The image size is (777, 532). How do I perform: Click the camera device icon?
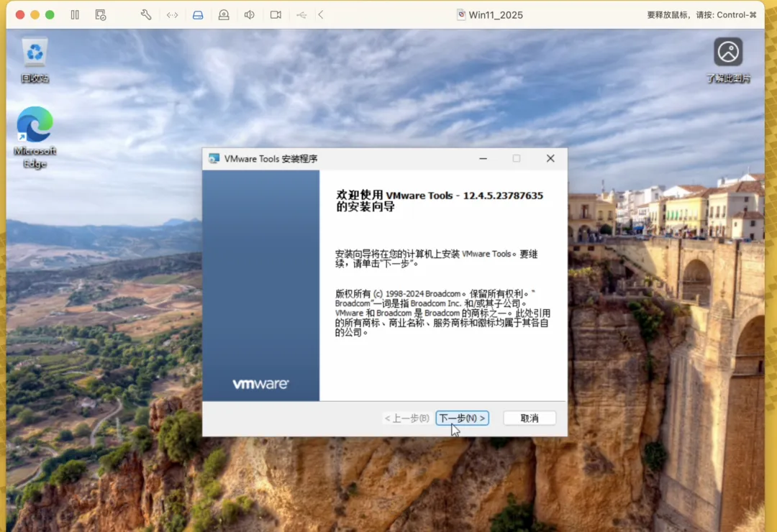click(x=276, y=15)
